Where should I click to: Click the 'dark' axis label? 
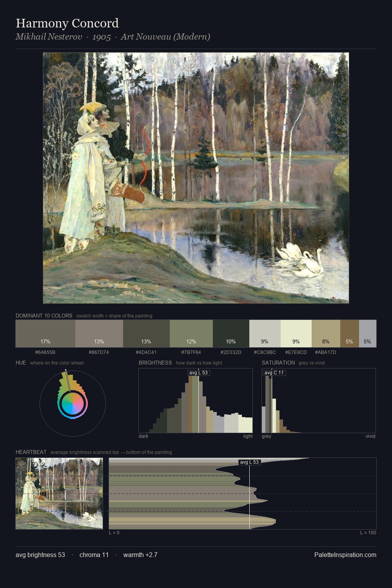coord(143,436)
